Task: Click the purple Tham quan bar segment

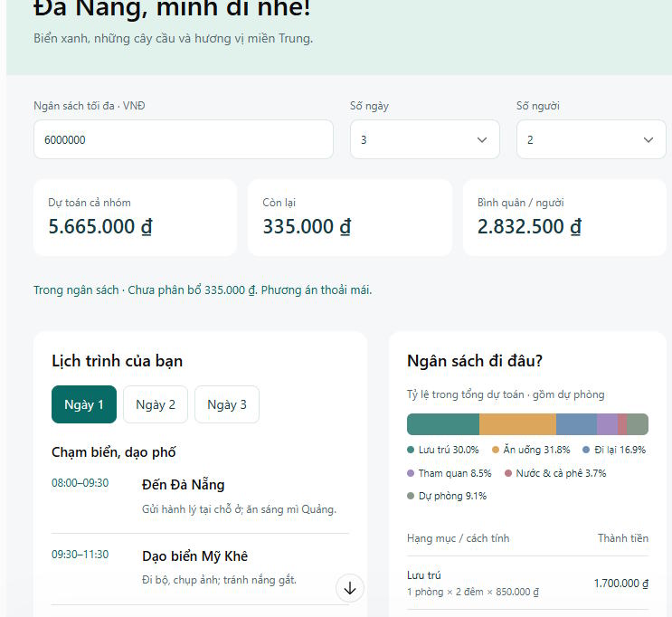Action: [x=607, y=424]
